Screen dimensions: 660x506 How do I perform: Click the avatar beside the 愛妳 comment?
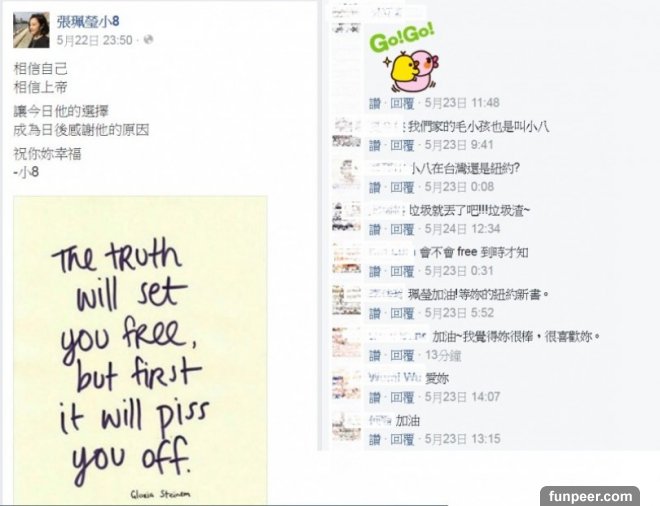[x=346, y=385]
